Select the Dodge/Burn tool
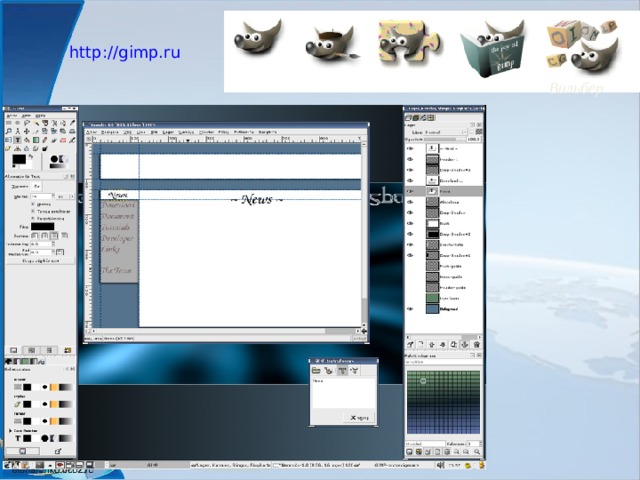640x480 pixels. point(45,149)
